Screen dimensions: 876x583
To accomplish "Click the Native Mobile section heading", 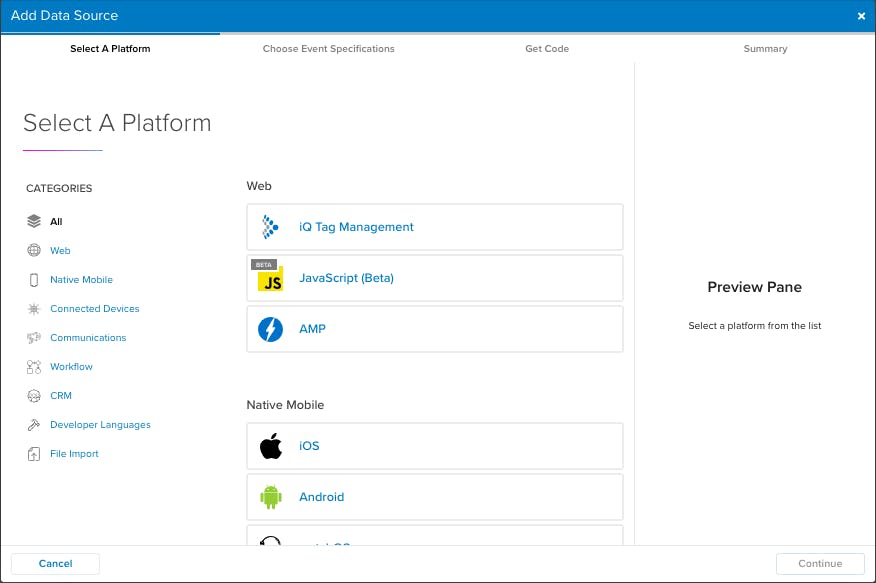I will tap(285, 405).
